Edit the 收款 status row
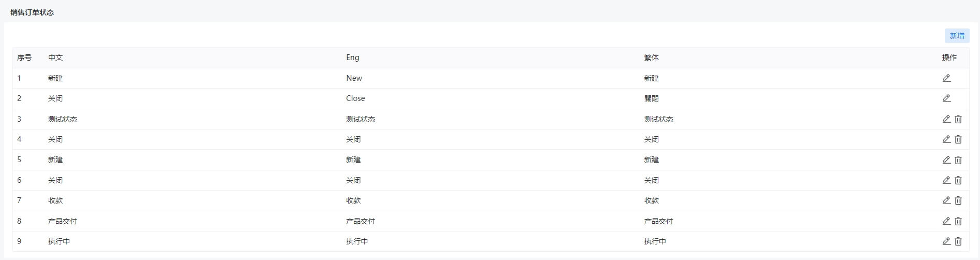The height and width of the screenshot is (260, 980). (946, 200)
